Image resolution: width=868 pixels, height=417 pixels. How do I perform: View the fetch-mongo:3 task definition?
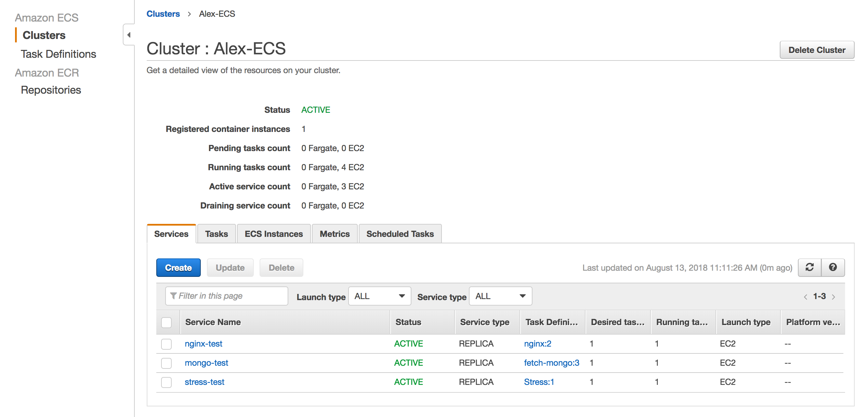click(x=551, y=363)
